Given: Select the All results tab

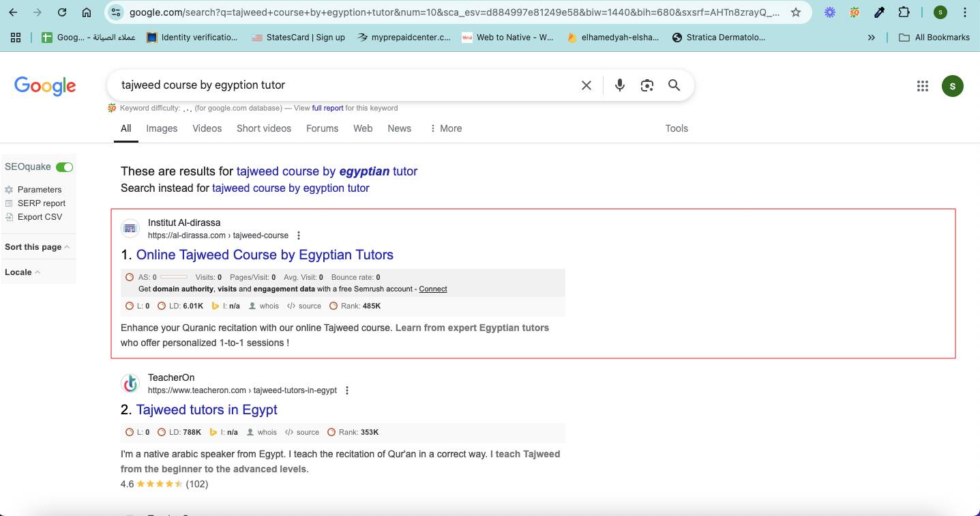Looking at the screenshot, I should 126,128.
